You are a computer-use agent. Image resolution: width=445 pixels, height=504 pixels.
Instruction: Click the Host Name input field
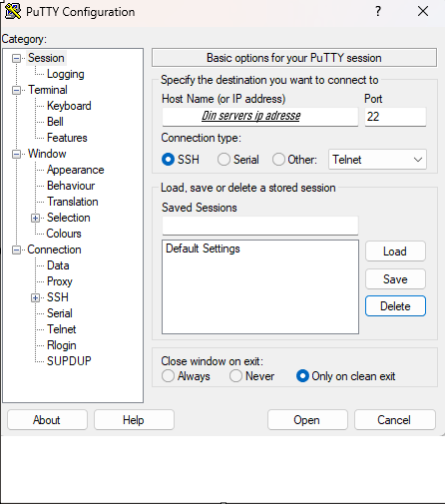(260, 117)
